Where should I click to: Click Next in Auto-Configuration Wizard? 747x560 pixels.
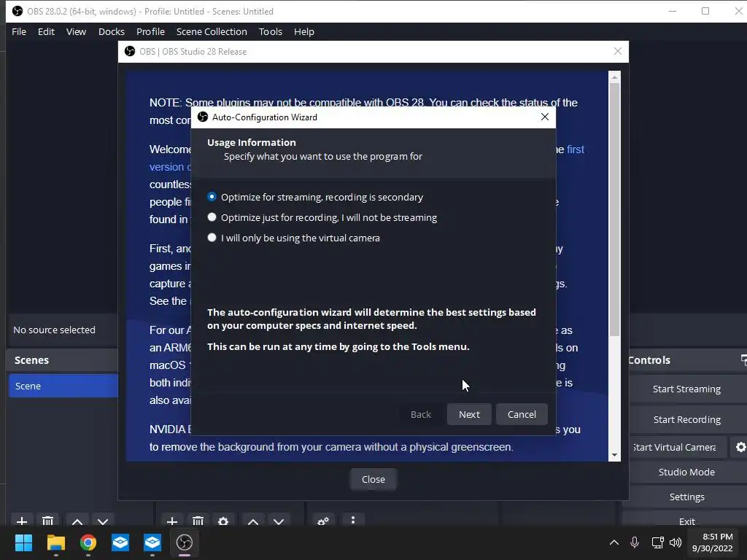pyautogui.click(x=469, y=414)
